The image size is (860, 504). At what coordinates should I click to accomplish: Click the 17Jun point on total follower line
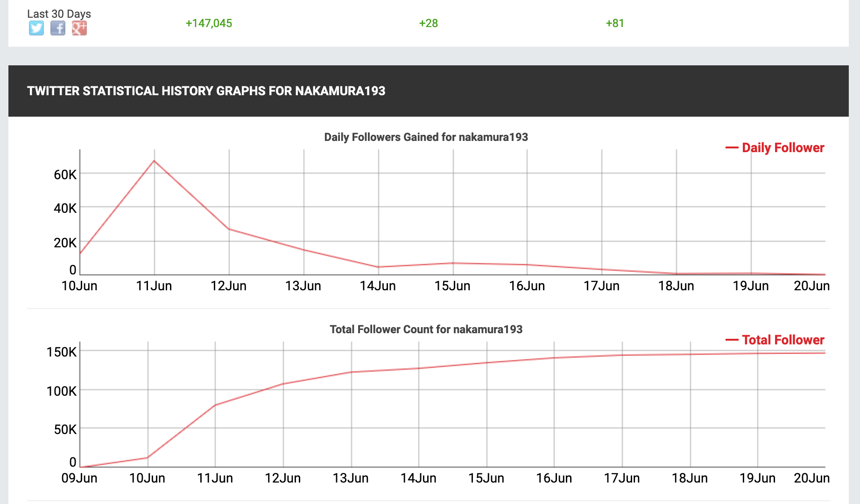pos(622,355)
